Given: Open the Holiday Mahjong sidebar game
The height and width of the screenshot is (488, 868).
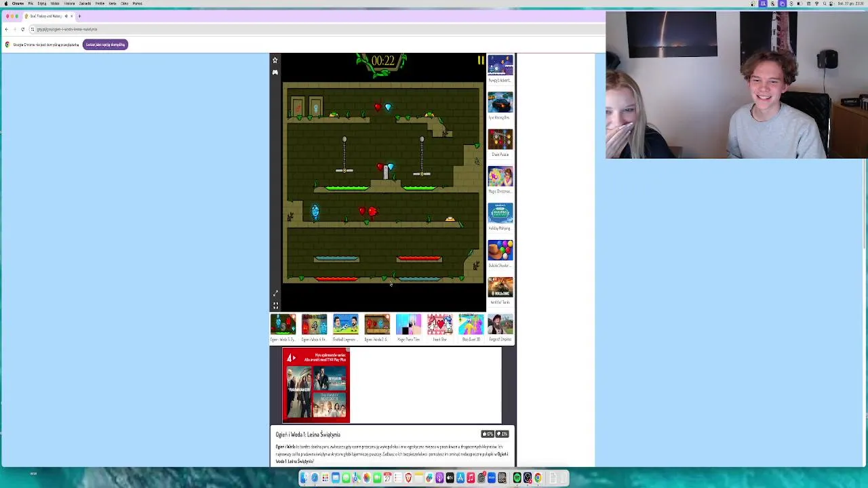Looking at the screenshot, I should (500, 213).
